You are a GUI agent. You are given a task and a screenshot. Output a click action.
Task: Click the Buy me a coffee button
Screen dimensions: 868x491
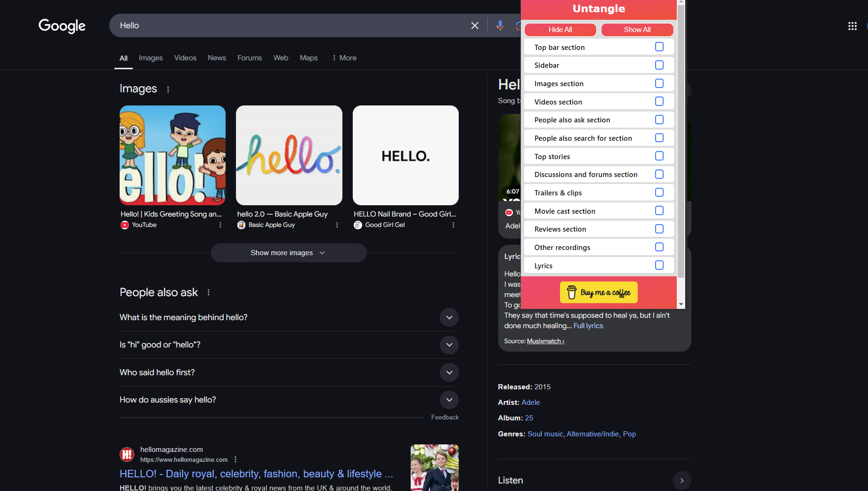(x=599, y=292)
